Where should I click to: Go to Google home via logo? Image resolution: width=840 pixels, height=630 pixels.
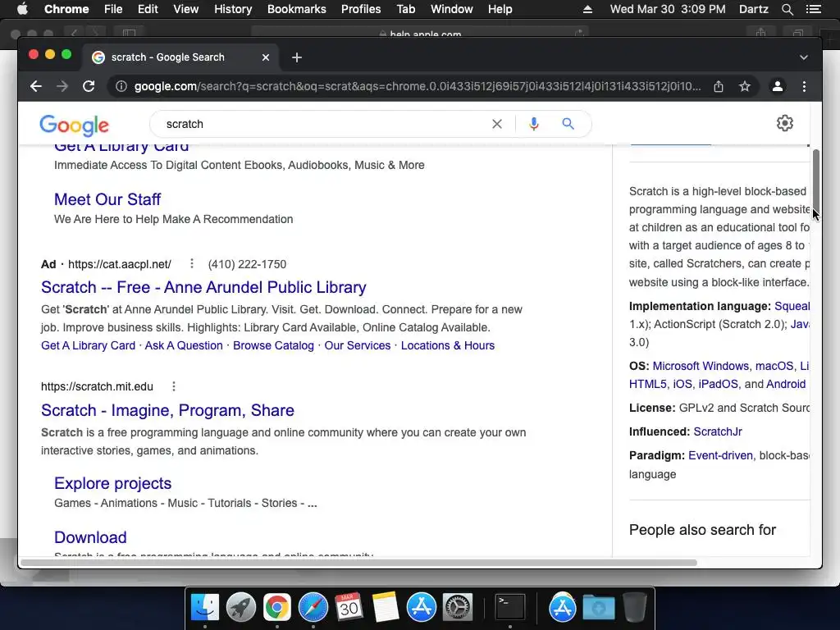point(75,126)
